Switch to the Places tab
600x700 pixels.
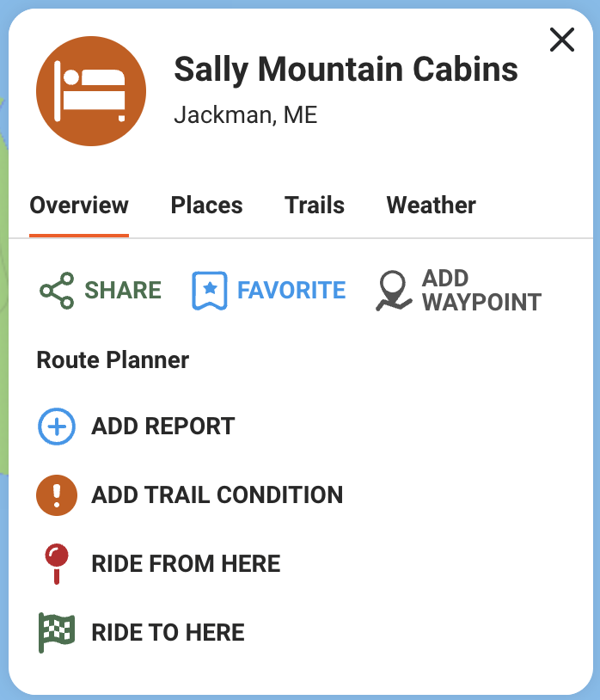pyautogui.click(x=206, y=206)
